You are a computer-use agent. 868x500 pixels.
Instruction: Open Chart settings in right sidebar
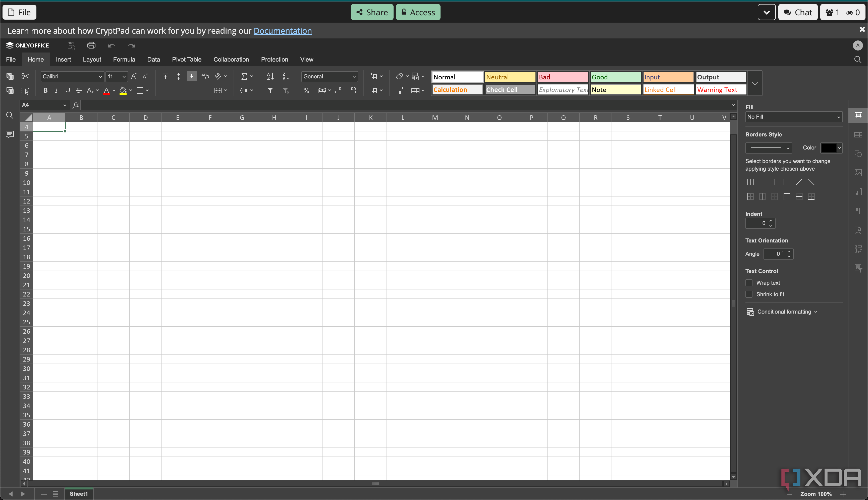(858, 192)
